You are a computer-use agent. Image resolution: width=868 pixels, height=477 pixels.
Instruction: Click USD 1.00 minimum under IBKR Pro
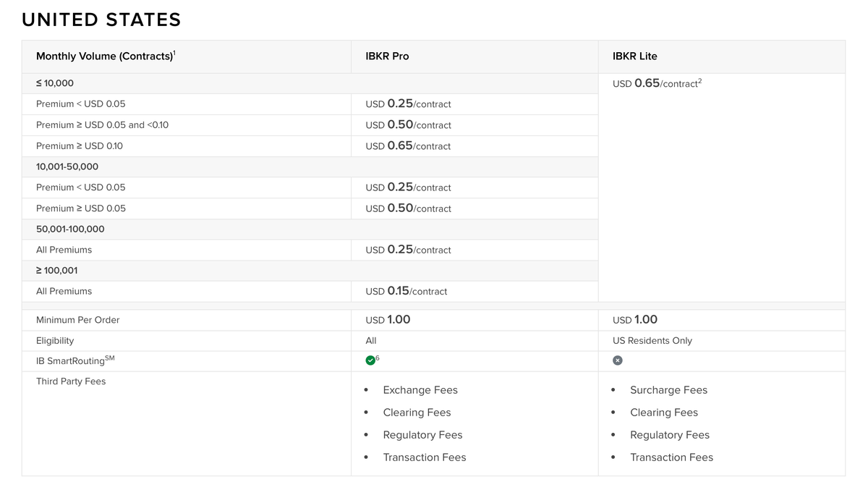(388, 319)
